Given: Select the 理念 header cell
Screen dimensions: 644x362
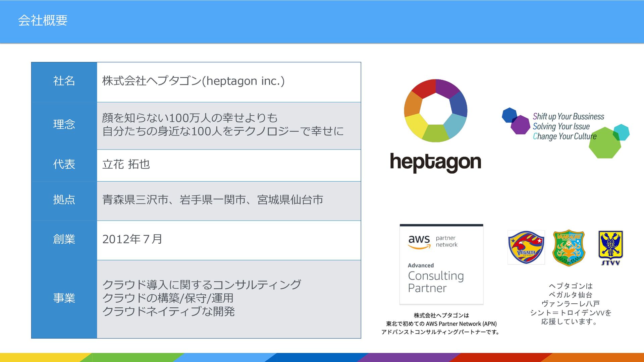Looking at the screenshot, I should click(x=64, y=125).
